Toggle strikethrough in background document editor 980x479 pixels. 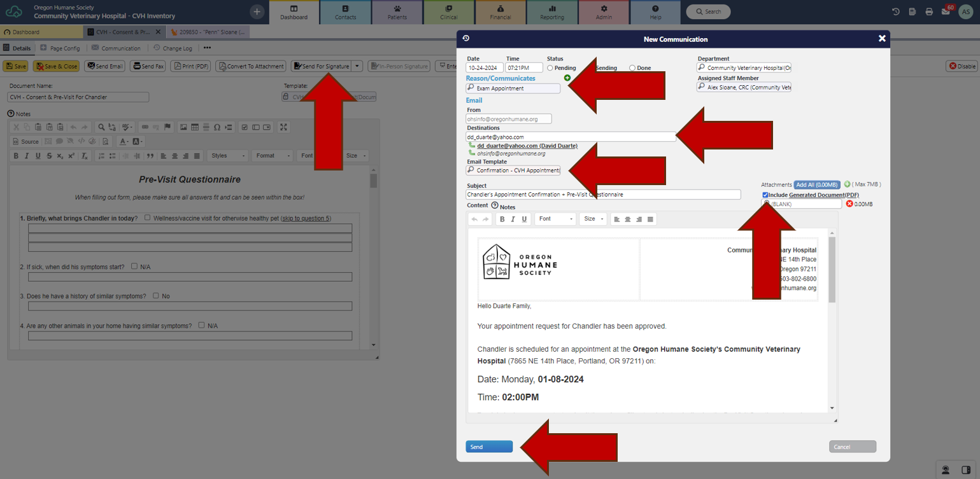coord(49,156)
